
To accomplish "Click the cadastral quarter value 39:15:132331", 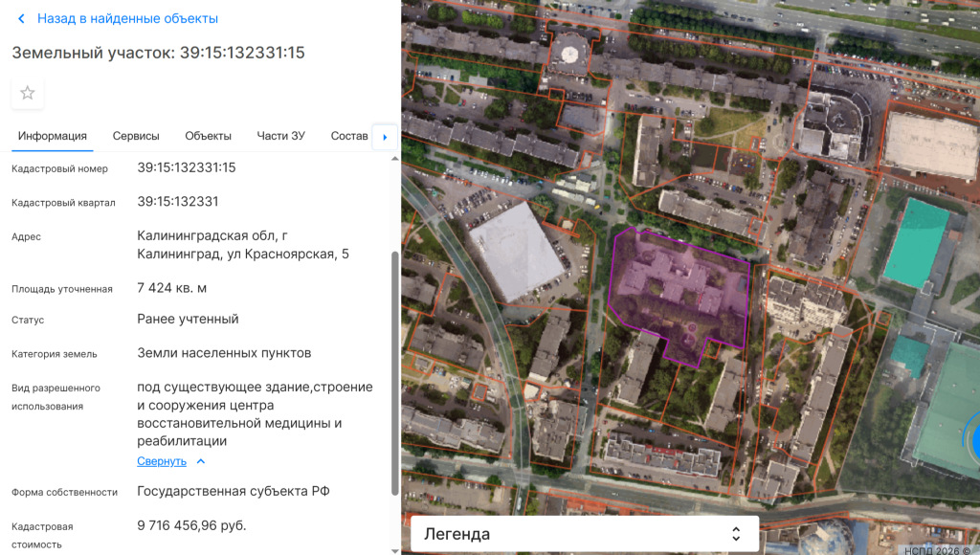I will coord(178,202).
